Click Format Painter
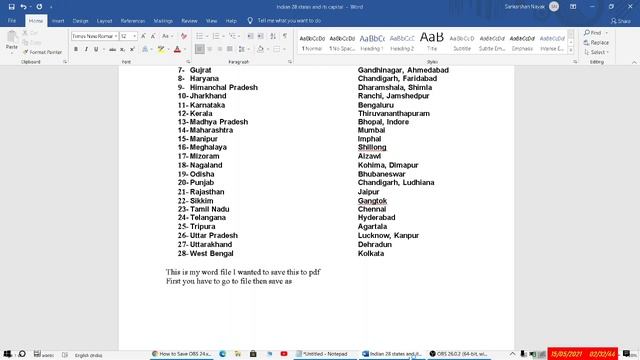The image size is (640, 360). 42,52
